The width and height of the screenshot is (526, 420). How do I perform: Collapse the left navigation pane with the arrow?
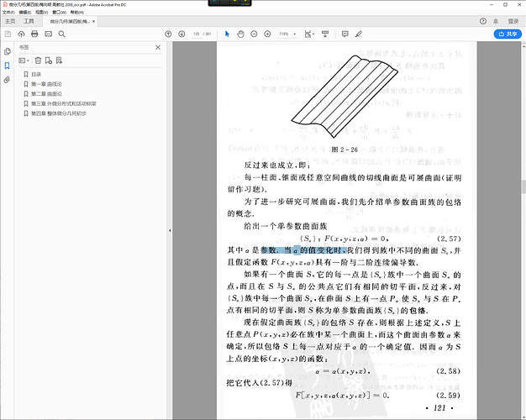(170, 230)
